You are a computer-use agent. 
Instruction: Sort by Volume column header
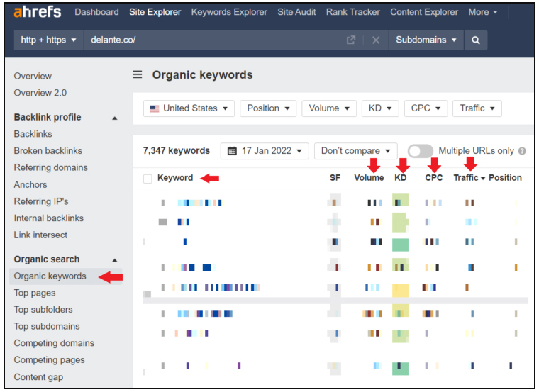pyautogui.click(x=369, y=178)
